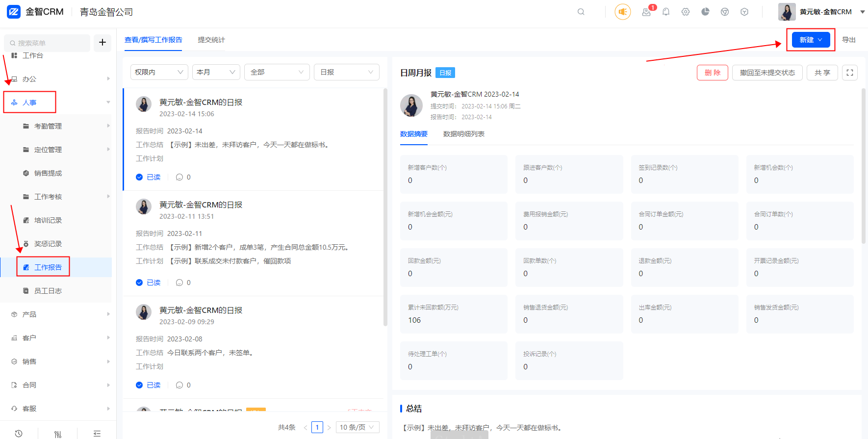Screen dimensions: 868x439
Task: Open the message inbox with red badge
Action: click(647, 12)
